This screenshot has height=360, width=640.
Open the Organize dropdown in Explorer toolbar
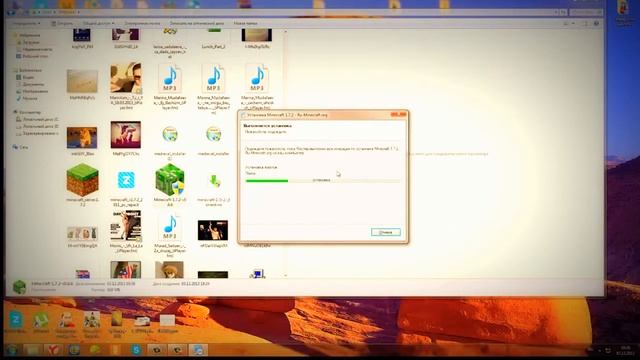pyautogui.click(x=26, y=24)
